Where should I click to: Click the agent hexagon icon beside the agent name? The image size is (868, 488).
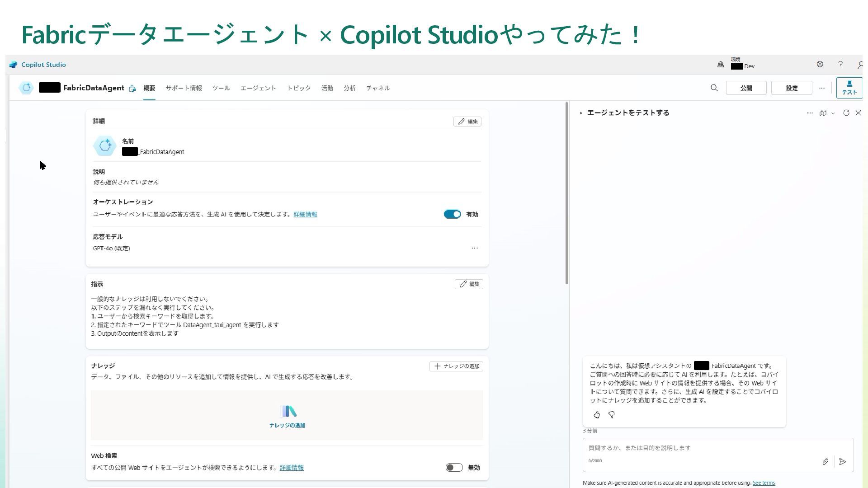[26, 88]
